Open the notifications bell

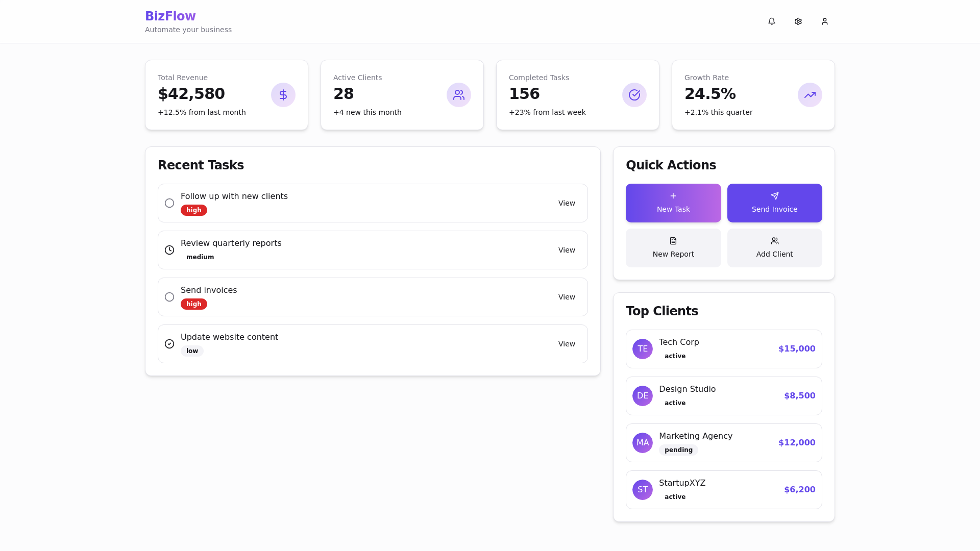[x=771, y=21]
